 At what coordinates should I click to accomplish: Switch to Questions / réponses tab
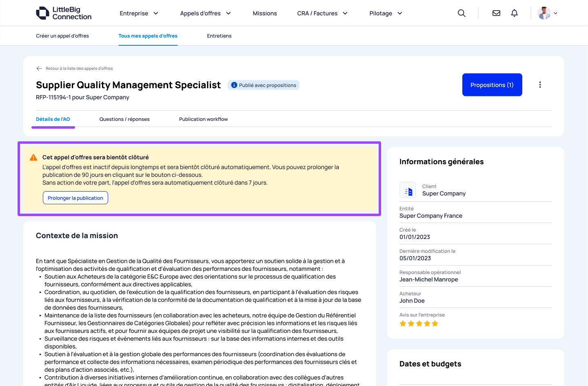click(x=124, y=119)
